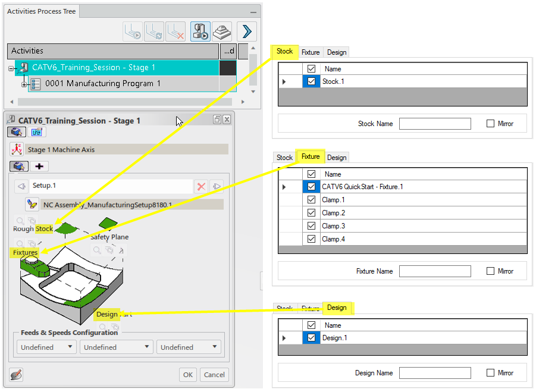536x392 pixels.
Task: Uncheck the Clamp.1 checkbox
Action: (x=311, y=200)
